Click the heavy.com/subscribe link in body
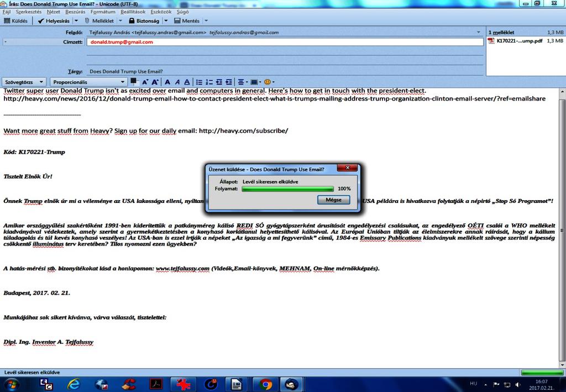Viewport: 566px width, 392px height. [x=243, y=130]
